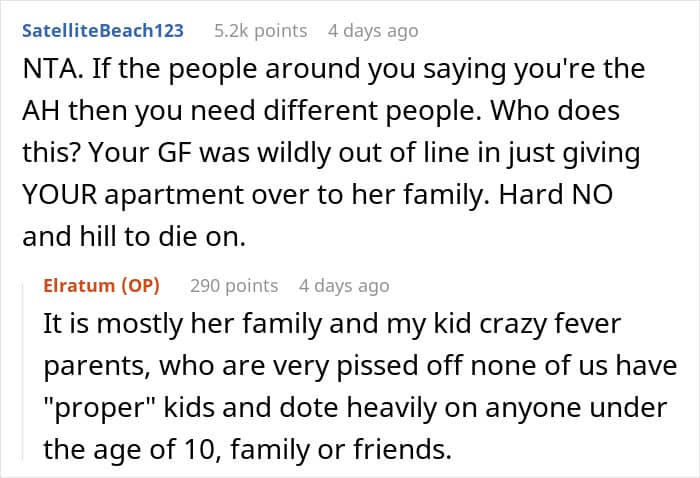700x478 pixels.
Task: Click the first comment's '4 days ago' timestamp
Action: 373,31
